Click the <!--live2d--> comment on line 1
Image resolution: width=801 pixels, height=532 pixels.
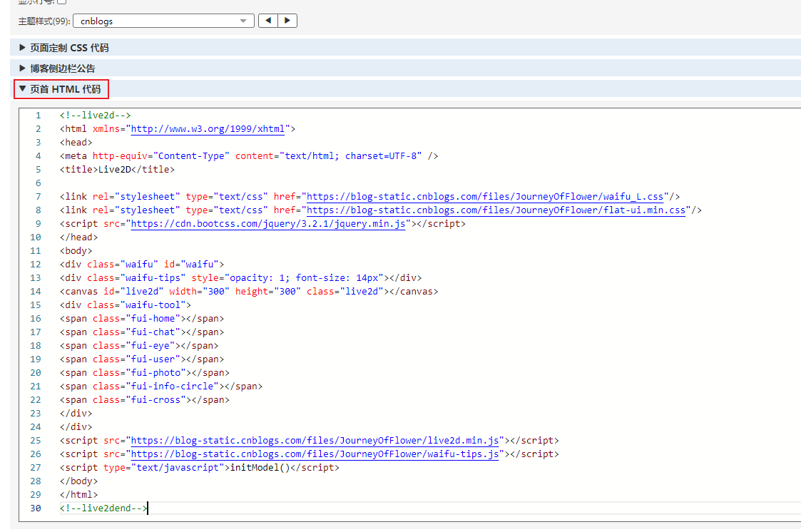point(95,116)
